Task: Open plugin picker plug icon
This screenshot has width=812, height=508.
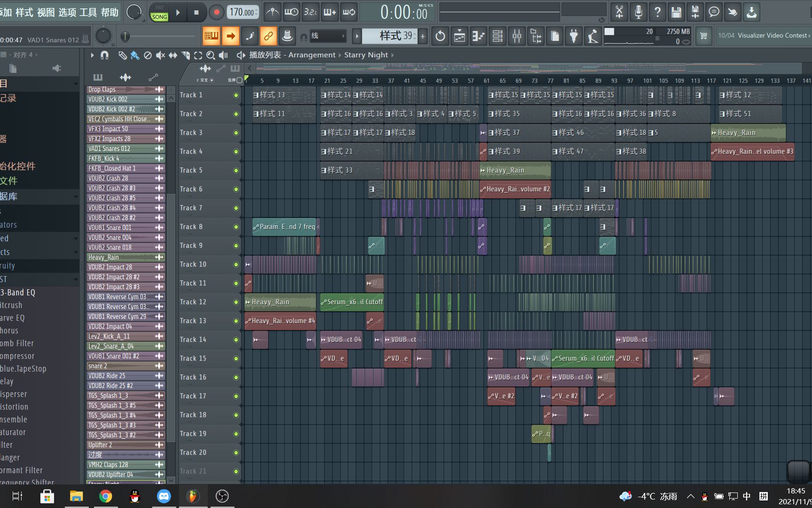Action: [574, 36]
